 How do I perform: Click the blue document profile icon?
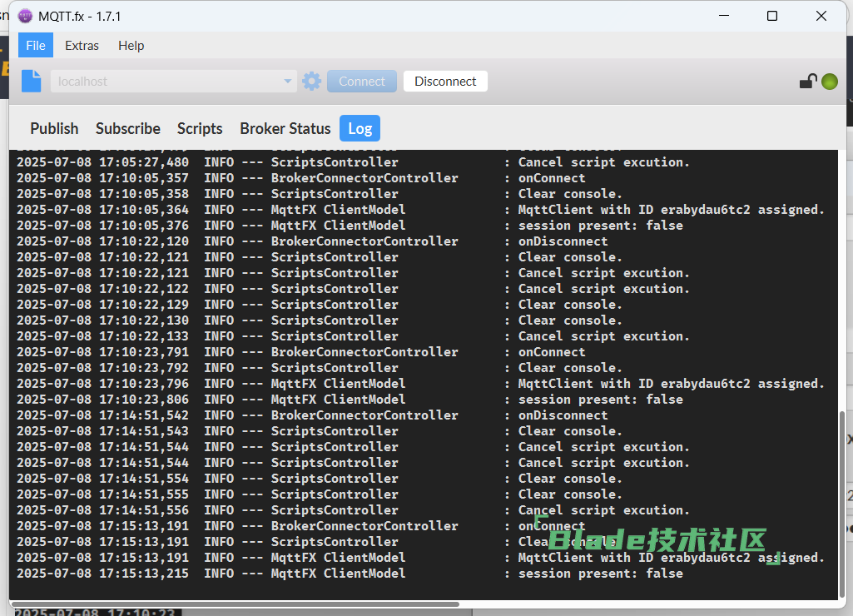(31, 81)
